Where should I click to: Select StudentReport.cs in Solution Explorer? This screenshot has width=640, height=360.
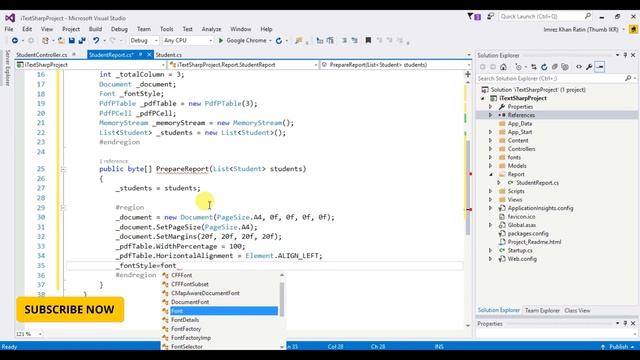[x=537, y=183]
